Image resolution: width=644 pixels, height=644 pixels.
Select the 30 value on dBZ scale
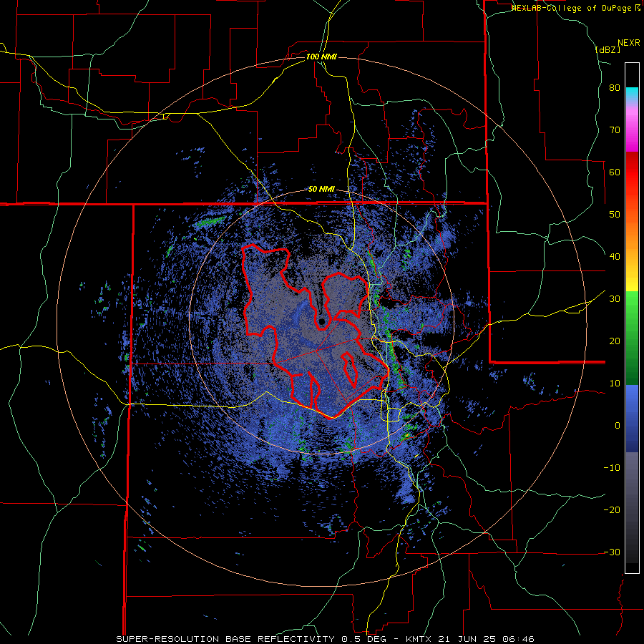[615, 299]
